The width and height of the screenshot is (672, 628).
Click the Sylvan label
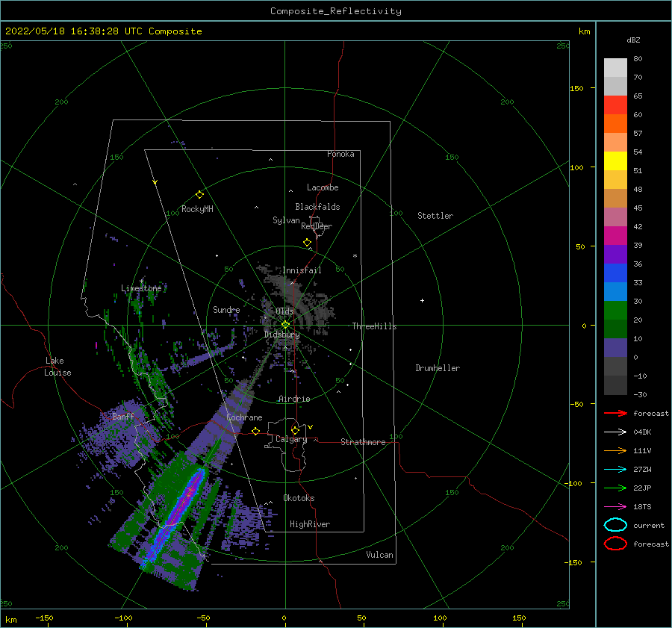(x=286, y=220)
